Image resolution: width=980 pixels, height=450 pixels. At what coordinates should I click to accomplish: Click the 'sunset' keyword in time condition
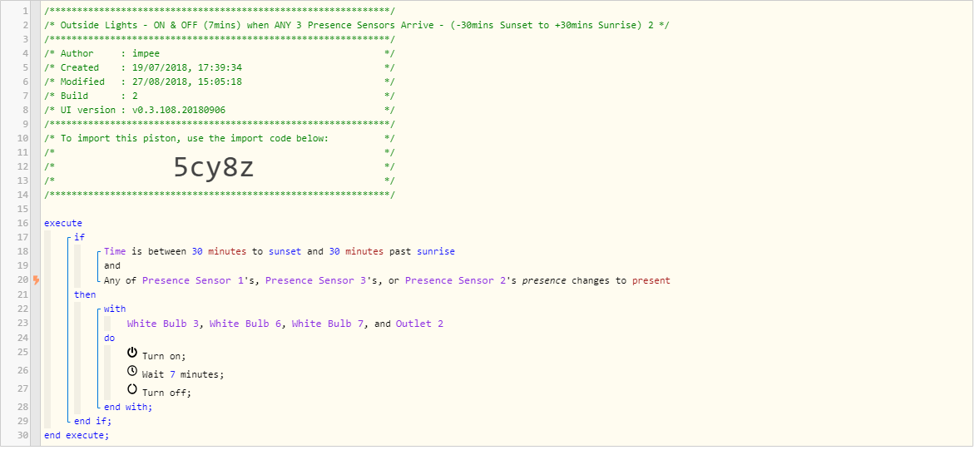pos(285,252)
